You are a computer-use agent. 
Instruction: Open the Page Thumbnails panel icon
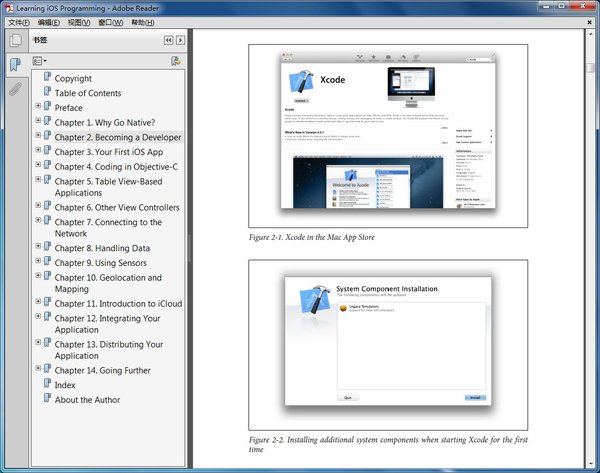click(15, 41)
